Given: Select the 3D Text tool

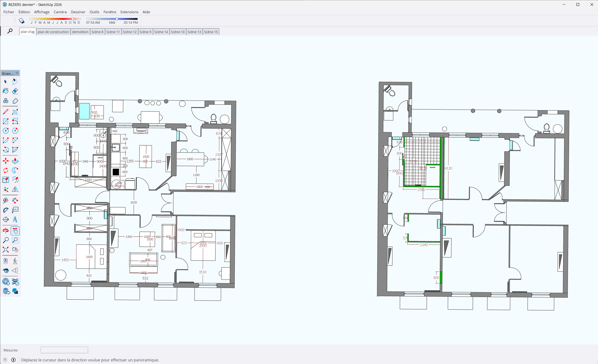Looking at the screenshot, I should [x=15, y=220].
